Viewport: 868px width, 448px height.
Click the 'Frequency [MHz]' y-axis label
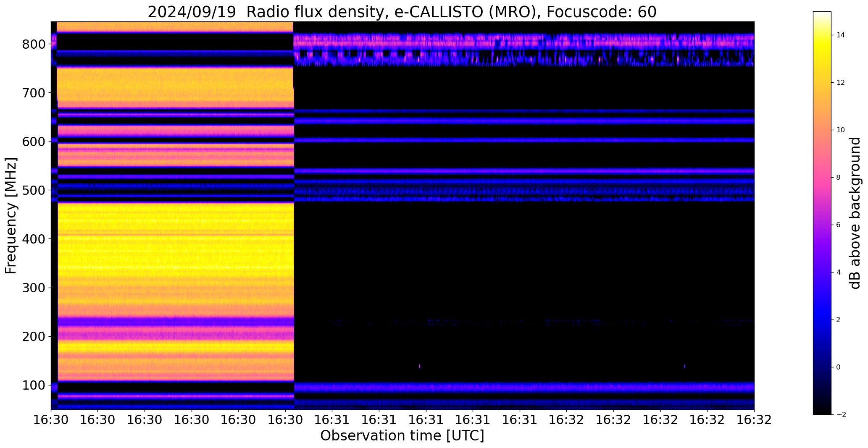coord(11,216)
